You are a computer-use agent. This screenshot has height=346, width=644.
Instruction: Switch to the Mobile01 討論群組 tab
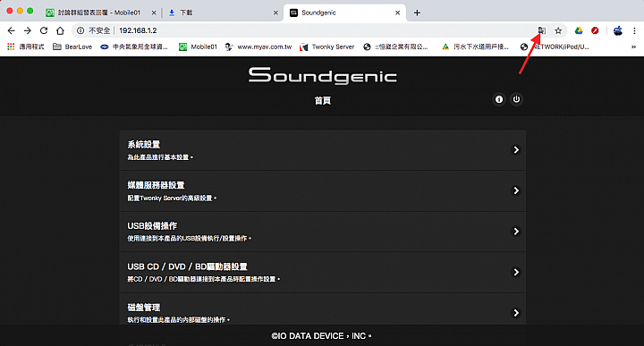click(x=100, y=13)
